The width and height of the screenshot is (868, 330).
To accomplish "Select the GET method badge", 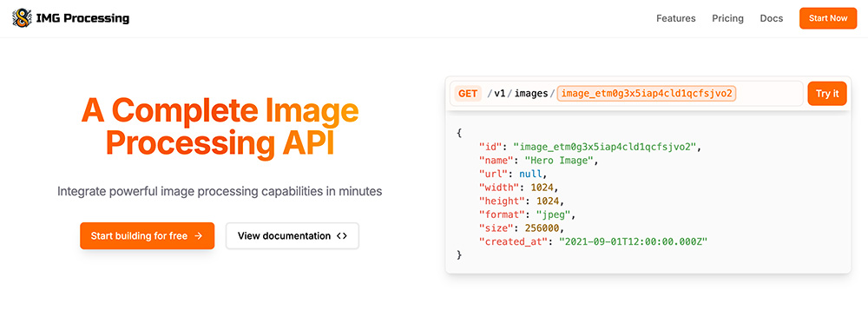I will (468, 94).
